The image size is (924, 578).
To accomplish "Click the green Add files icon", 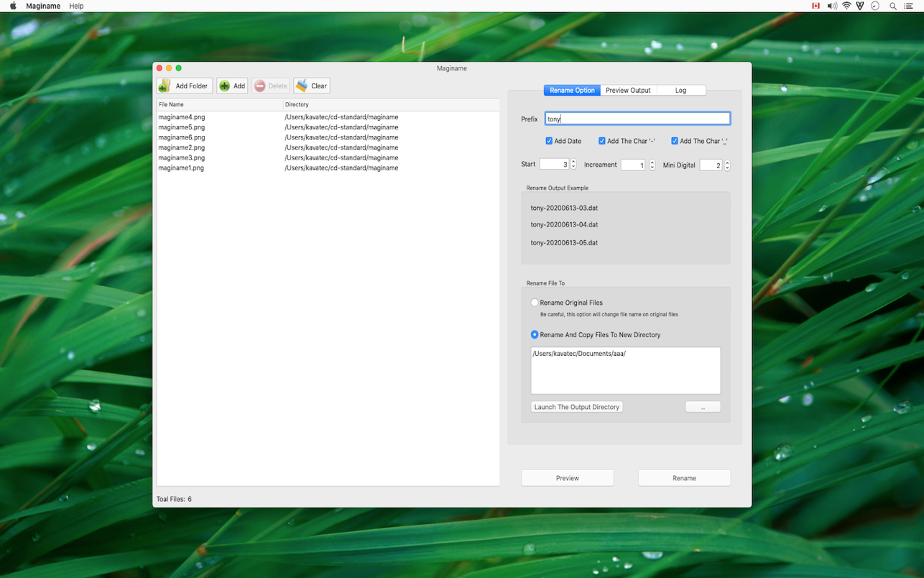I will tap(225, 86).
